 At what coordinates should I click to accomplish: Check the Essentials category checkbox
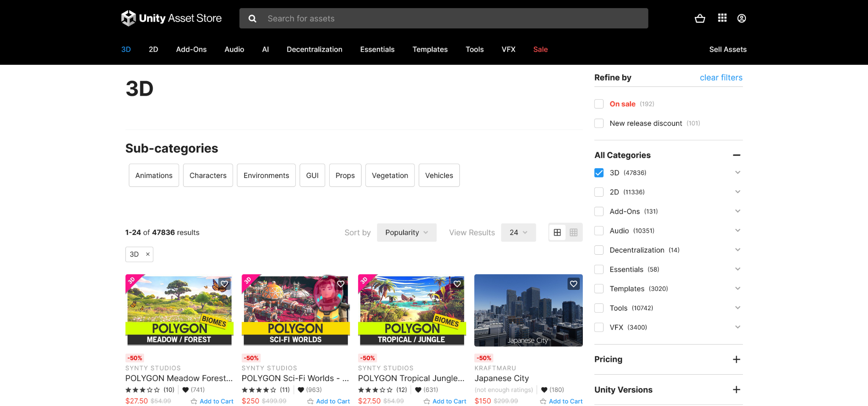click(599, 270)
